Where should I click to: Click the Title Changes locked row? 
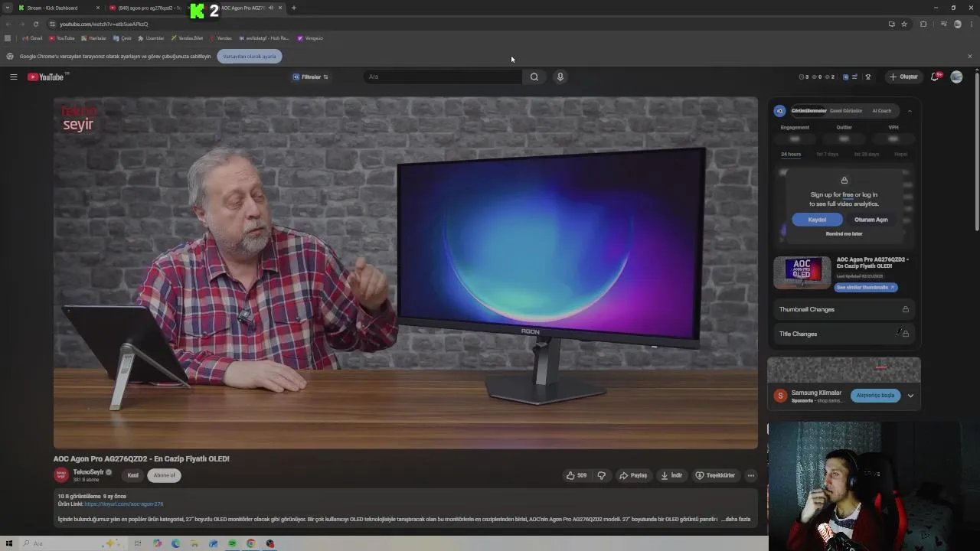coord(844,334)
